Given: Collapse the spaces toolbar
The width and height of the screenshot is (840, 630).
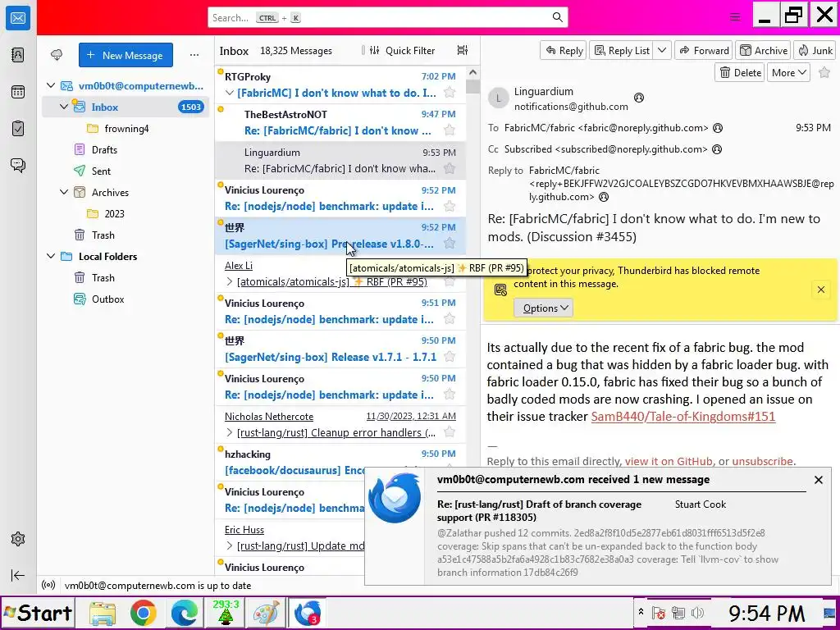Looking at the screenshot, I should 18,575.
